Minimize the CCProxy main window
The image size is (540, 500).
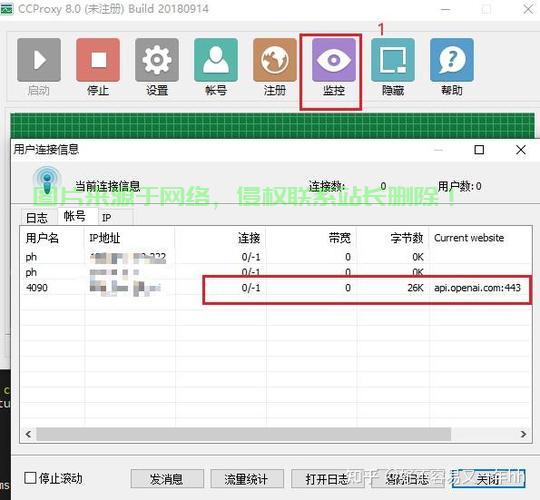coord(445,9)
